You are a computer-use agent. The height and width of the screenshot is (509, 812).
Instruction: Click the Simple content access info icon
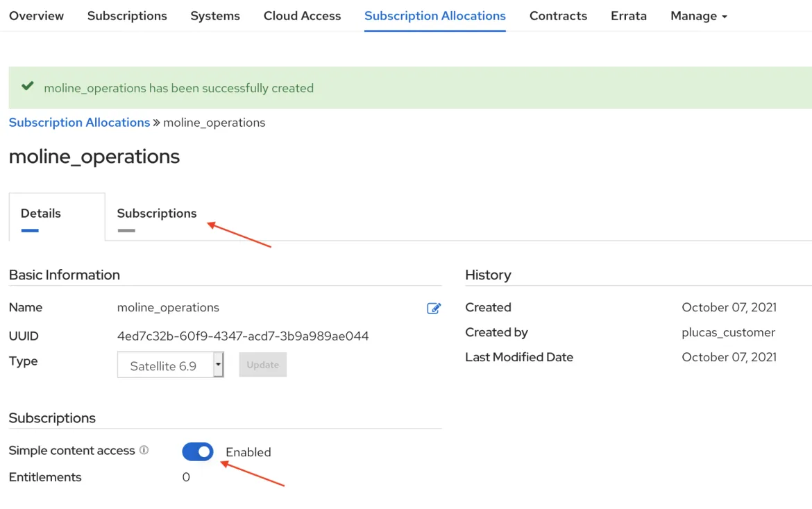pyautogui.click(x=144, y=450)
